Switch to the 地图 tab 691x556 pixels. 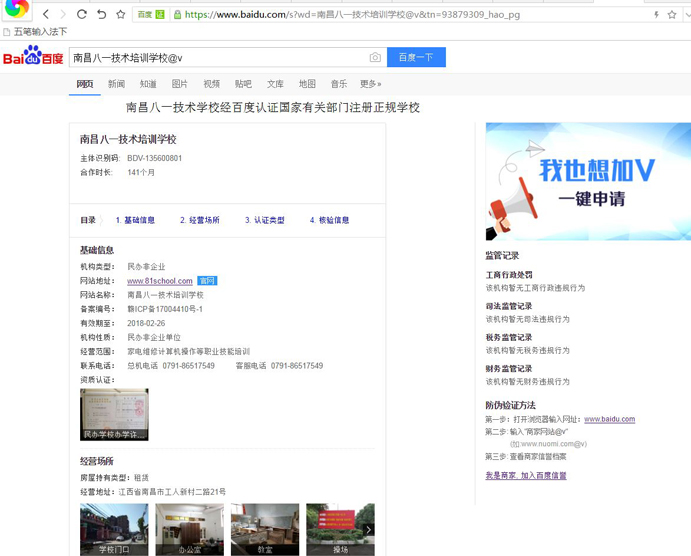(307, 84)
